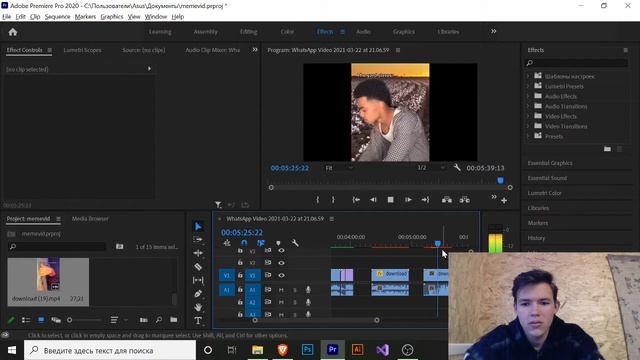Show more workspaces overflow chevron
This screenshot has width=640, height=360.
click(x=493, y=31)
